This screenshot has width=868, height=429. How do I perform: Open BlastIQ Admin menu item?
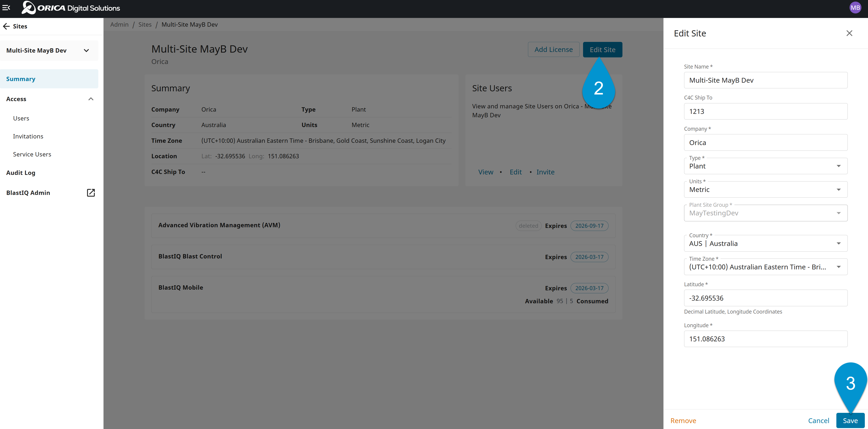pyautogui.click(x=28, y=193)
